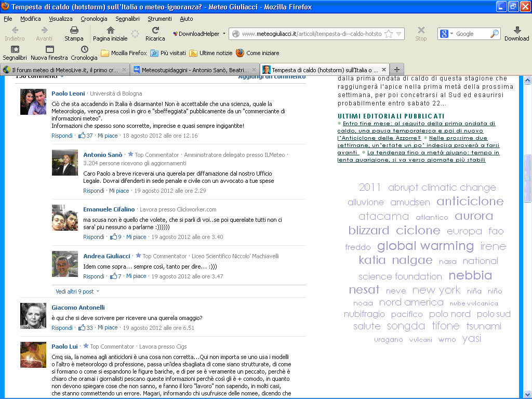This screenshot has width=532, height=399.
Task: Click Giacomo Antonelli avatar thumbnail
Action: [x=33, y=316]
